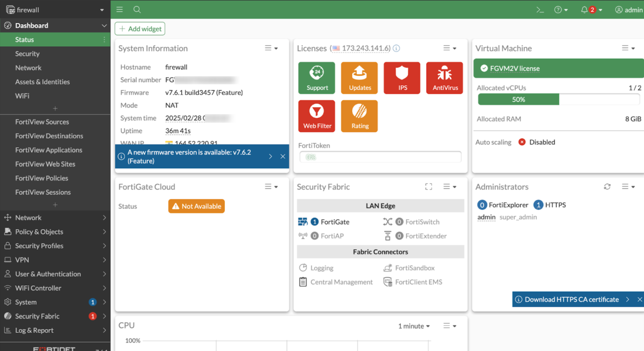Open the Support license details icon
644x351 pixels.
pos(316,78)
